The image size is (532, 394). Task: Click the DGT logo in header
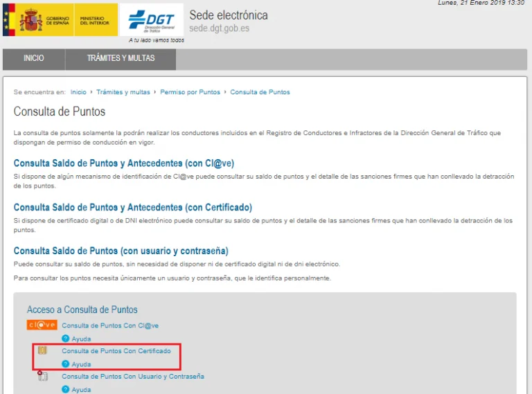pos(152,19)
